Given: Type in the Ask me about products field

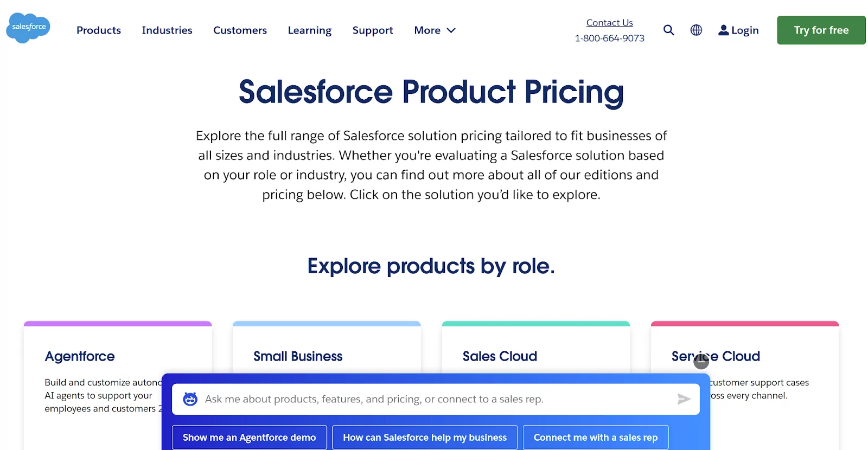Looking at the screenshot, I should [434, 399].
